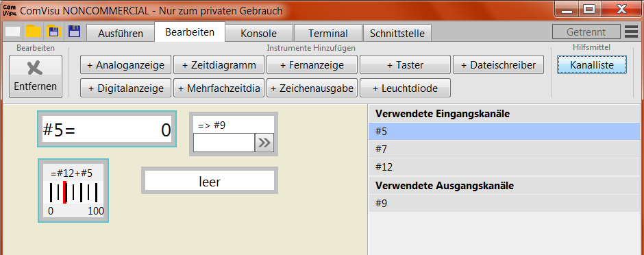Add an Analoganzeige instrument
This screenshot has height=255, width=644.
pos(125,65)
